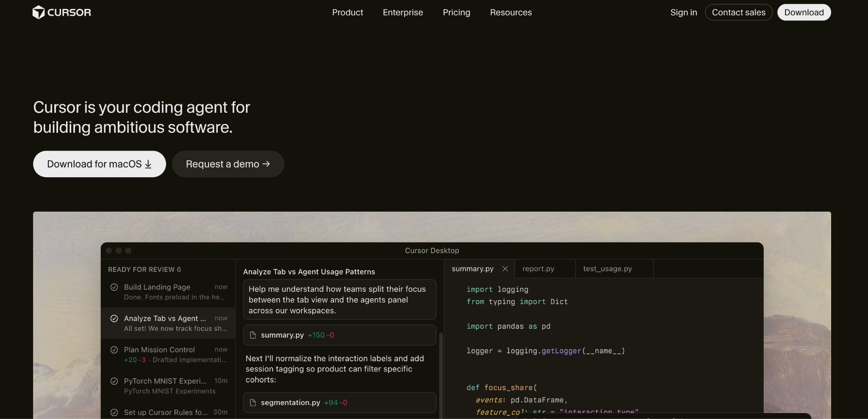Click the "+20 -3 · Drafted implementati..." preview
Screen dimensions: 868x419
pos(175,360)
